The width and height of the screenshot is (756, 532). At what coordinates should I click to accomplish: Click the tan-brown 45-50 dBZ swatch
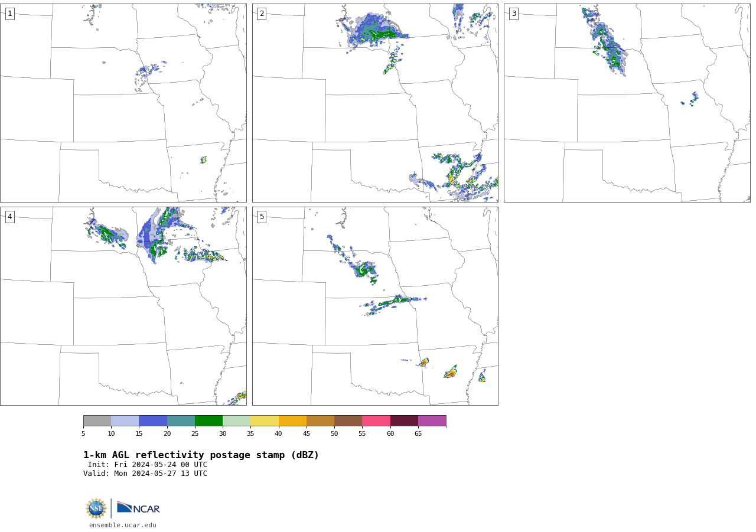[x=320, y=420]
